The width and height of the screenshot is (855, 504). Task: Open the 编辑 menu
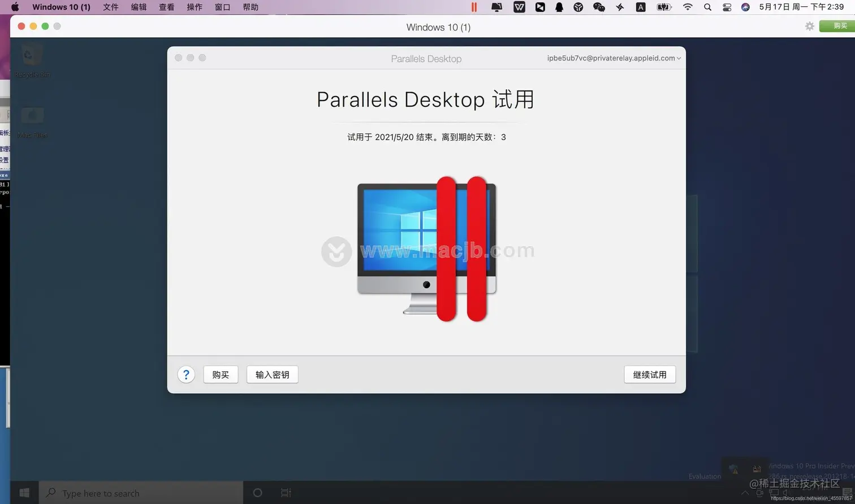click(x=139, y=7)
